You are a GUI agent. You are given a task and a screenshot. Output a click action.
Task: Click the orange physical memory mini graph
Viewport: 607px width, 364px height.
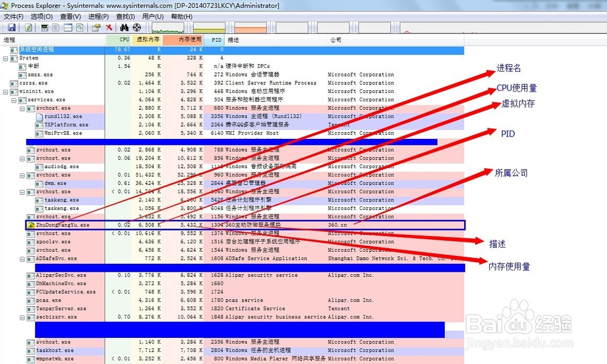[251, 29]
